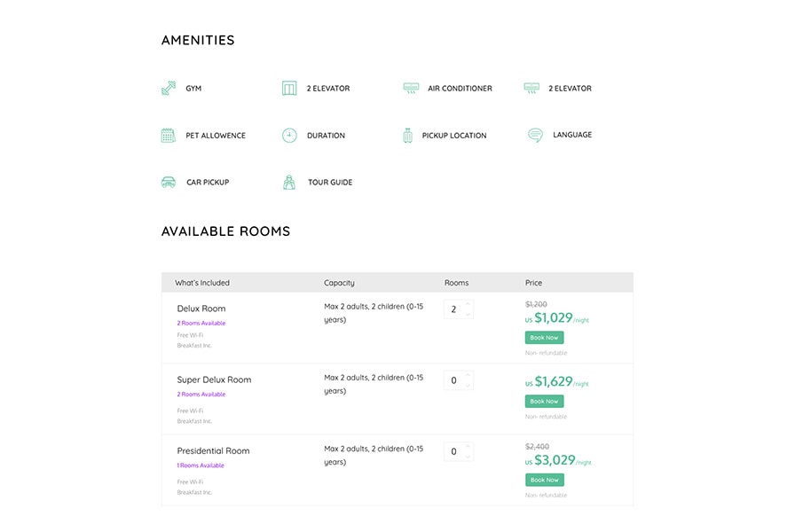795x532 pixels.
Task: Click the Duration clock icon
Action: click(289, 136)
